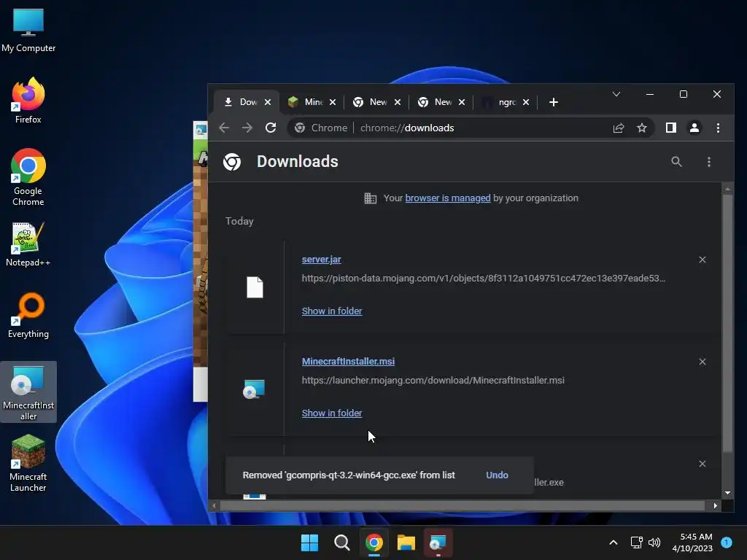Click the vertical scrollbar in Downloads
This screenshot has height=560, width=747.
(x=727, y=324)
